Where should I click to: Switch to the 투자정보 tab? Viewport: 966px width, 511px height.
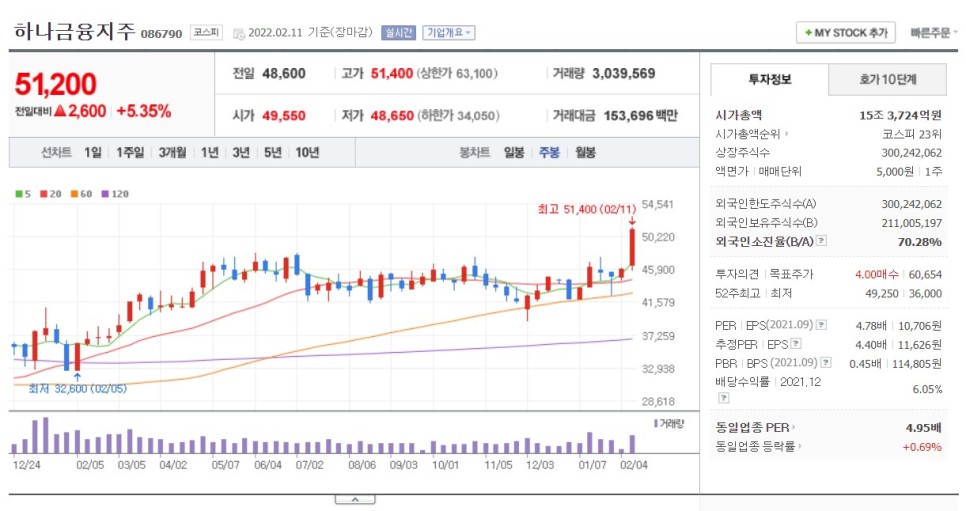click(x=769, y=80)
